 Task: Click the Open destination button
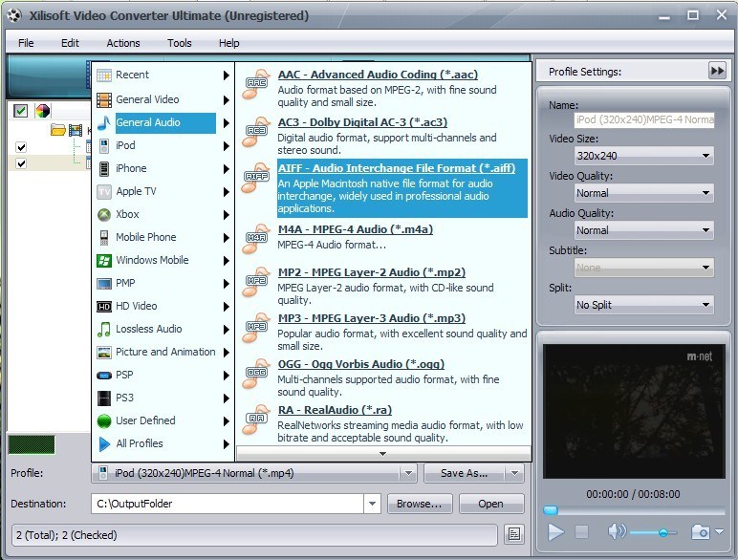click(491, 504)
